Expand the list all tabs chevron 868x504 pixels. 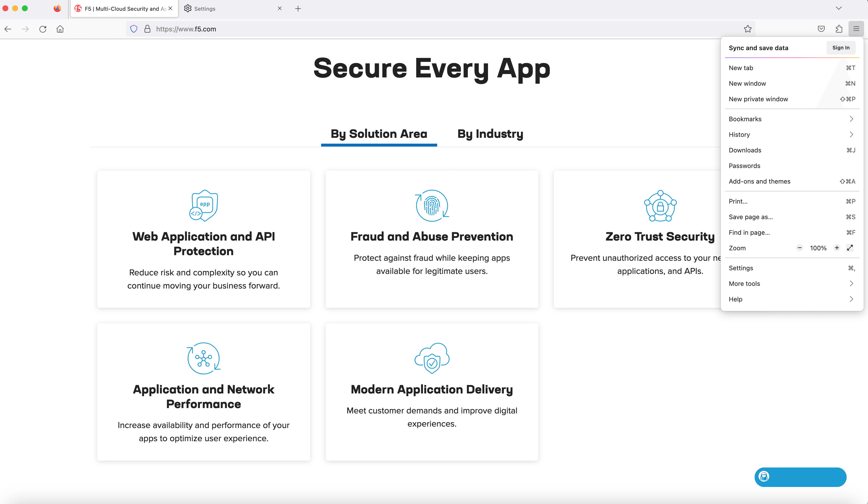click(x=839, y=8)
